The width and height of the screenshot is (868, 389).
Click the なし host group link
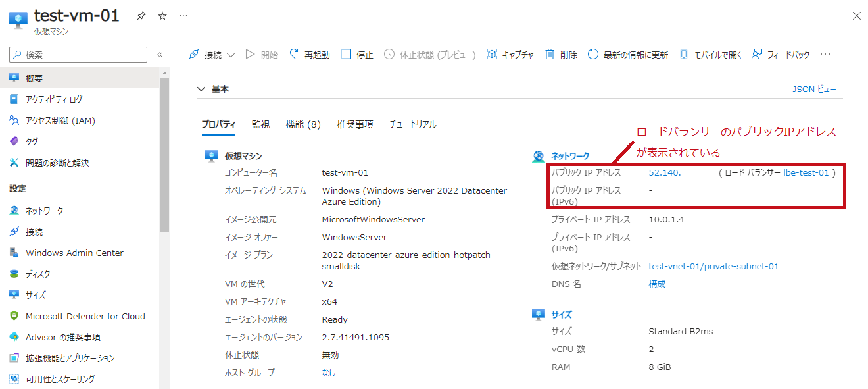pyautogui.click(x=329, y=373)
